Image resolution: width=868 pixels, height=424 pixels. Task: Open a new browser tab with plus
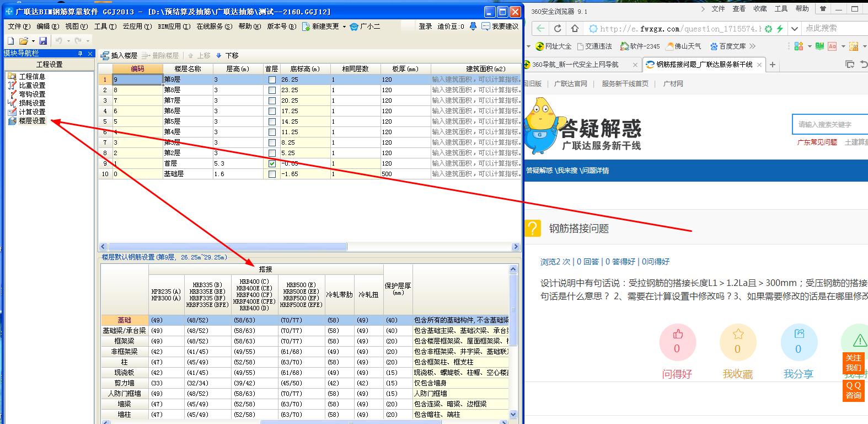[x=773, y=65]
